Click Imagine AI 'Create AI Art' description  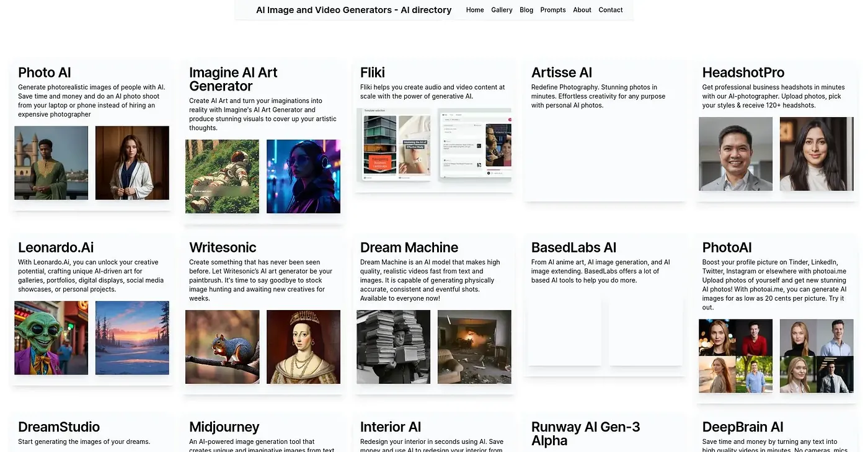[263, 114]
